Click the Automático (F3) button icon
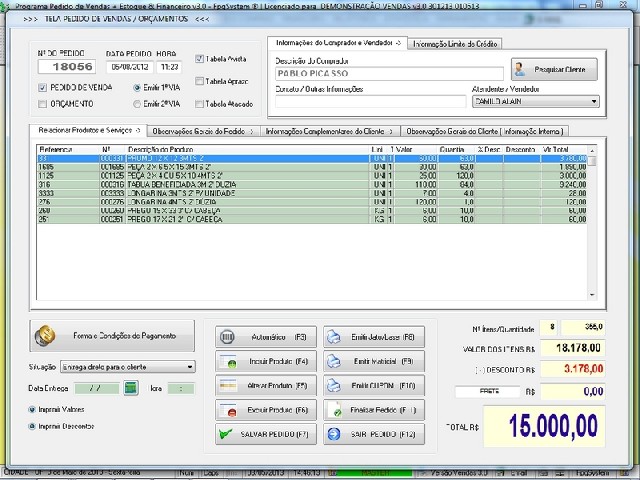The height and width of the screenshot is (480, 640). (228, 337)
